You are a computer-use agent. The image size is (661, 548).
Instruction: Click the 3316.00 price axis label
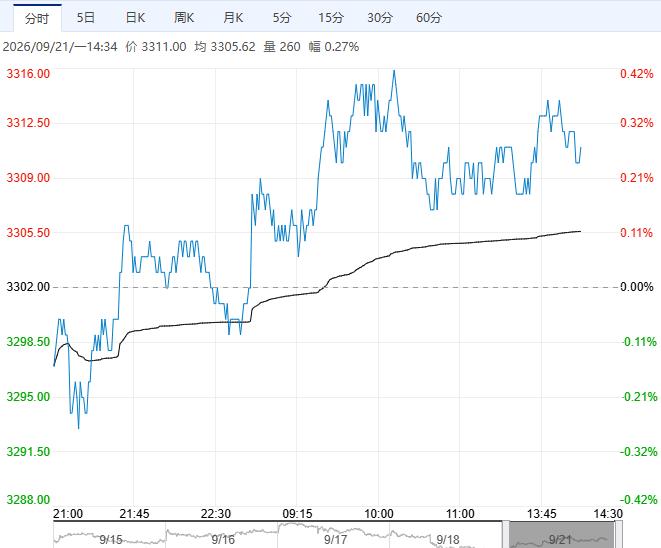(28, 74)
